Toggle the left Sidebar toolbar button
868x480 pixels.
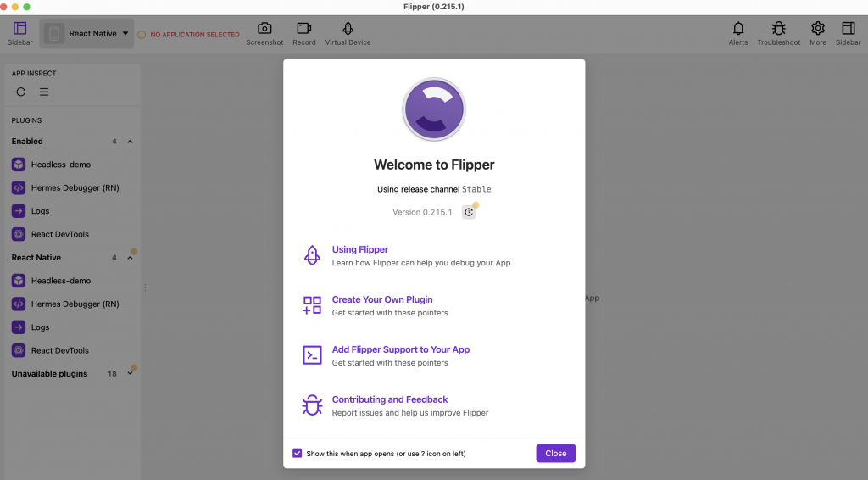point(20,33)
